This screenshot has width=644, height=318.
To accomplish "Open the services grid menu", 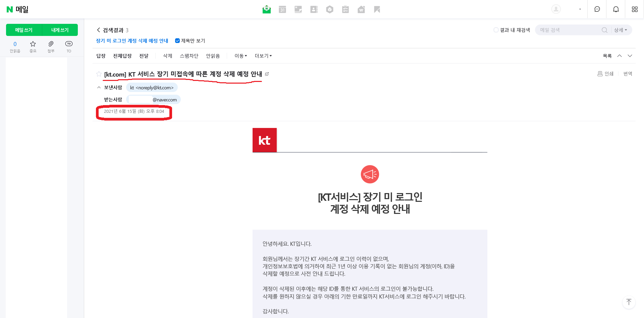I will (x=635, y=9).
